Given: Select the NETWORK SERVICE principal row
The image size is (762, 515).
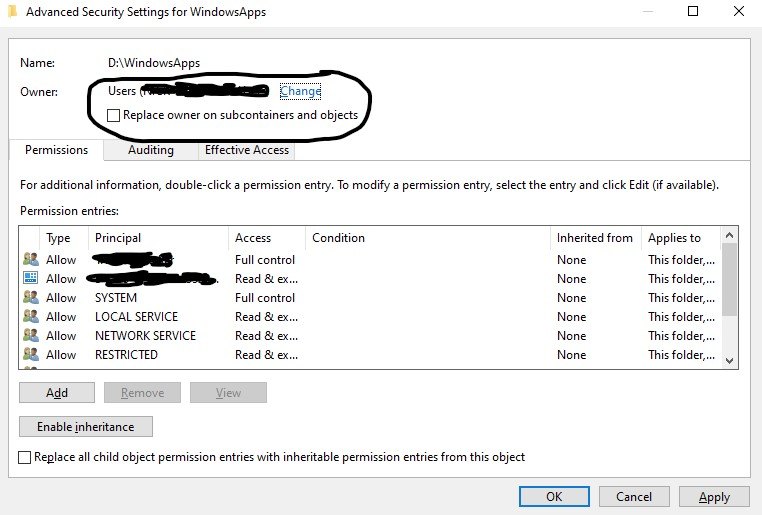Looking at the screenshot, I should (x=370, y=335).
